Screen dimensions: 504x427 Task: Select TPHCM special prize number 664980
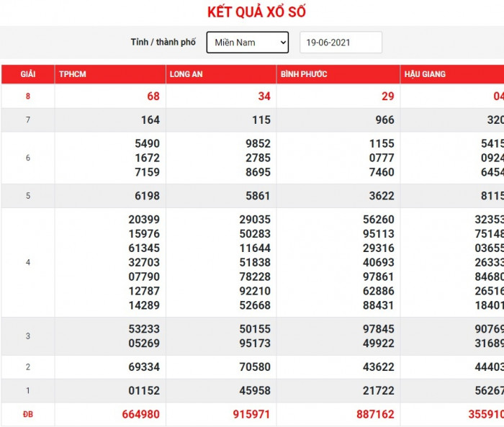tap(138, 415)
